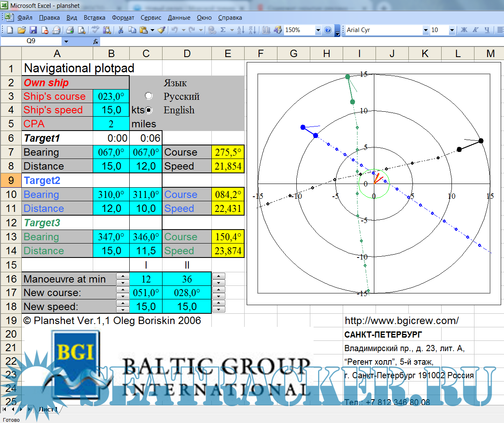
Task: Activate the Format Painter brush icon
Action: coord(161,30)
